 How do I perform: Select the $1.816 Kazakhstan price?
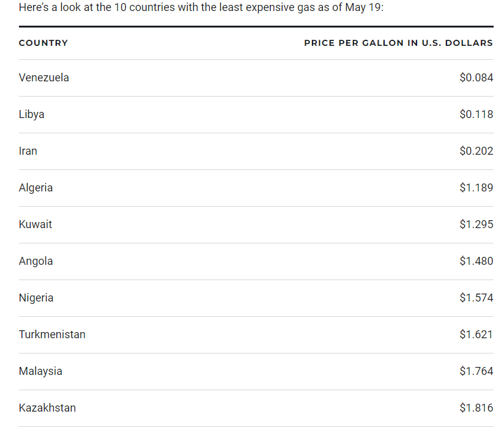pyautogui.click(x=476, y=407)
